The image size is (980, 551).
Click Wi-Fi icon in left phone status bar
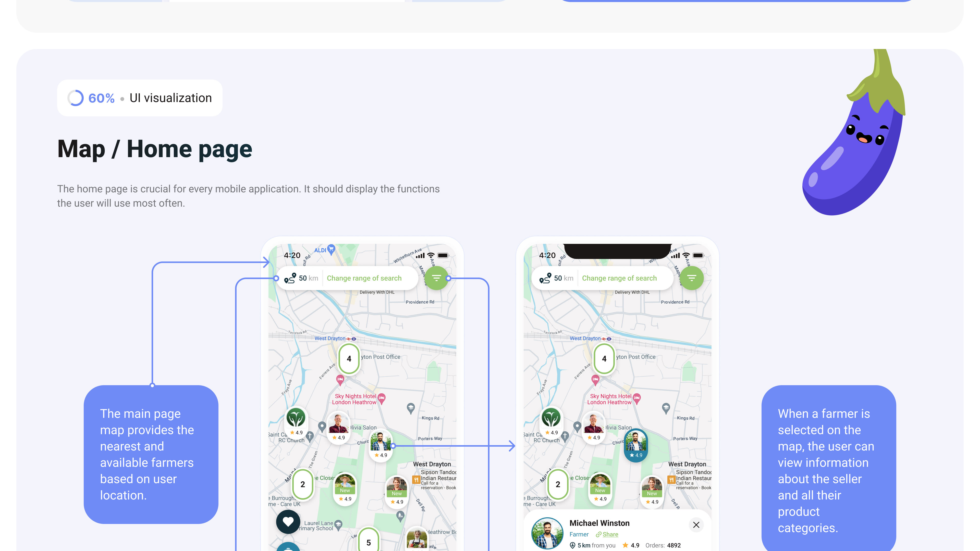(x=431, y=256)
